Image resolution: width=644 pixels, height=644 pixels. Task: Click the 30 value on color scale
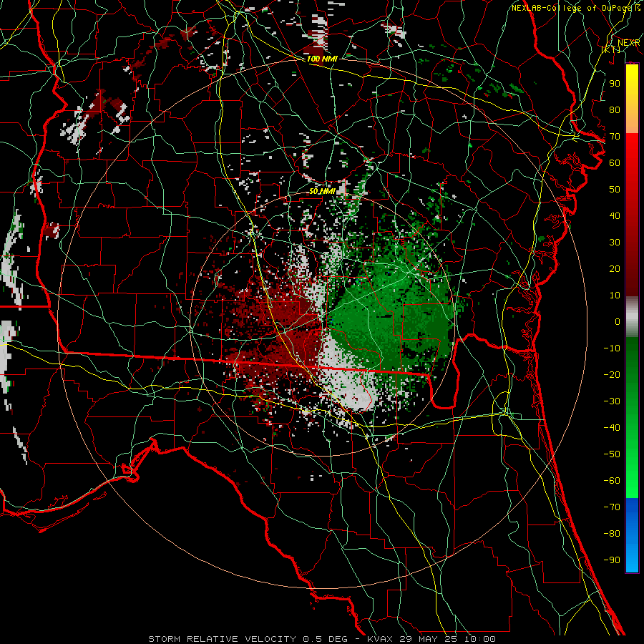pos(615,243)
